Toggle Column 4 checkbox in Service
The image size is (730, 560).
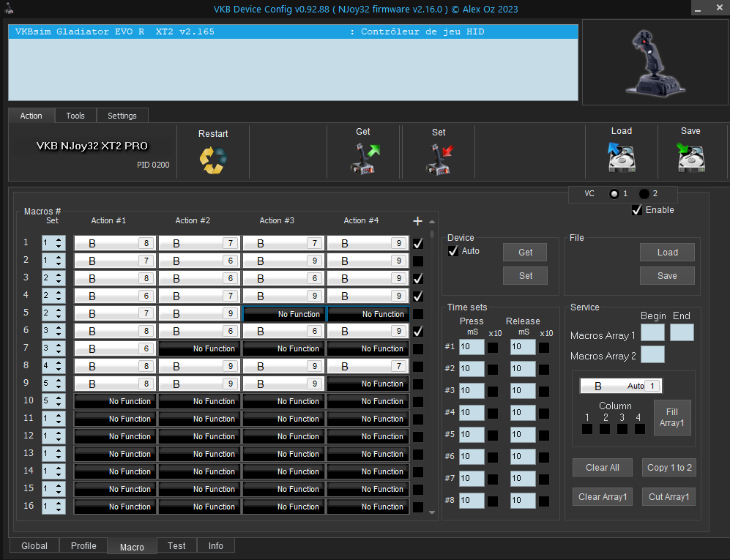(x=640, y=429)
